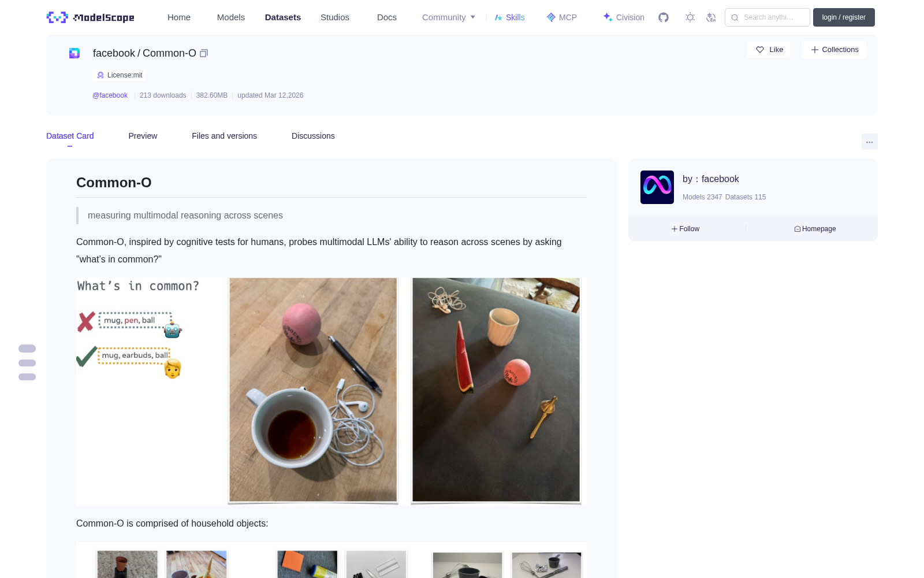Viewport: 924px width, 578px height.
Task: Click "Models 2347" in the owner card
Action: (702, 197)
